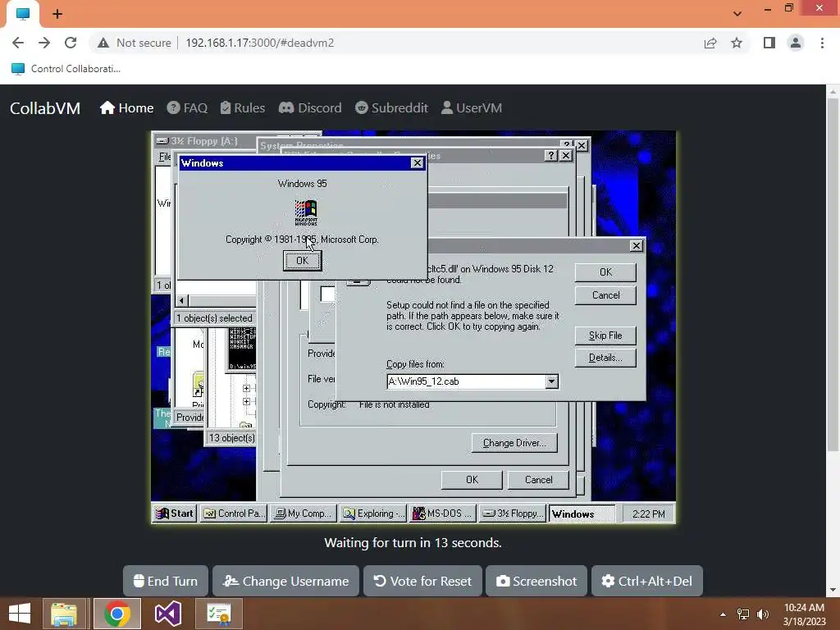Click the help question mark in driver properties dialog
840x630 pixels.
tap(550, 155)
